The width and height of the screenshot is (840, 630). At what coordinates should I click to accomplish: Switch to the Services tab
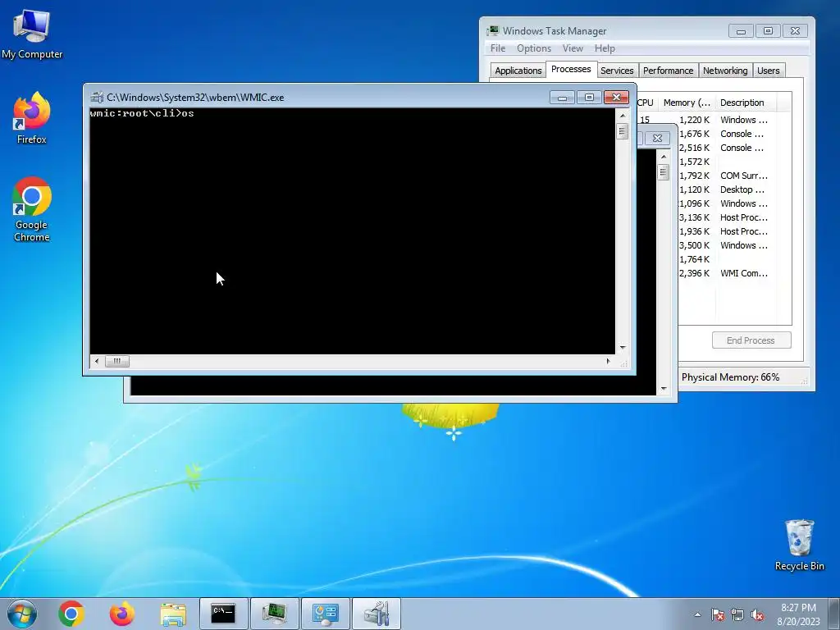[x=617, y=71]
